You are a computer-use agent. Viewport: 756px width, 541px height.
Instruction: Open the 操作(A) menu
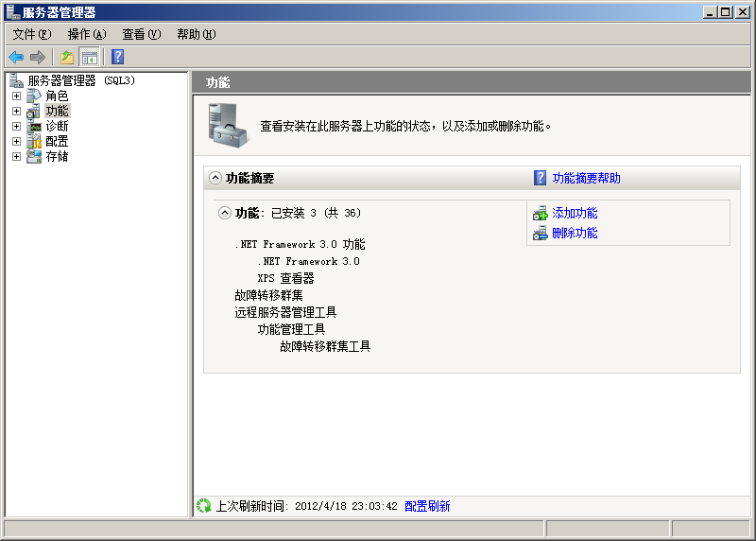point(87,34)
